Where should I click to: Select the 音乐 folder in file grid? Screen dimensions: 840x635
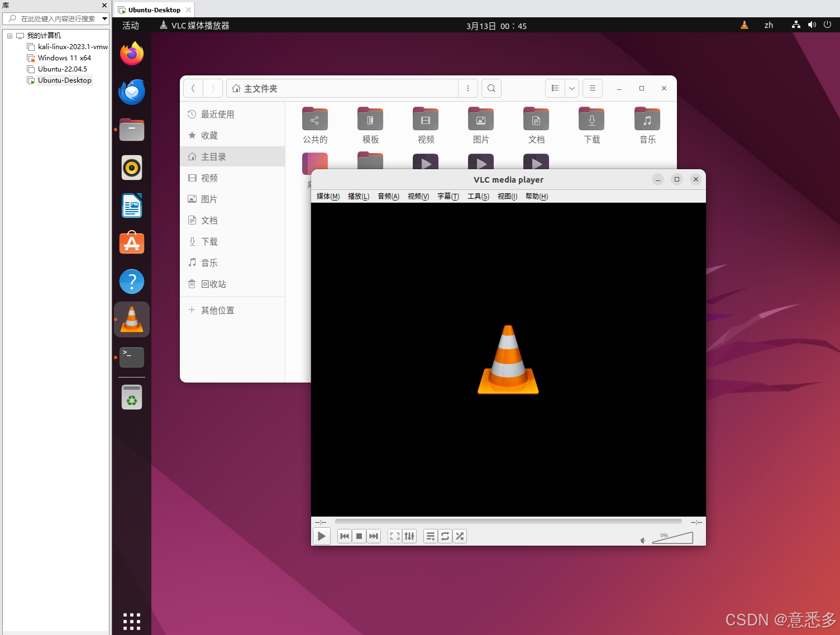pyautogui.click(x=647, y=118)
